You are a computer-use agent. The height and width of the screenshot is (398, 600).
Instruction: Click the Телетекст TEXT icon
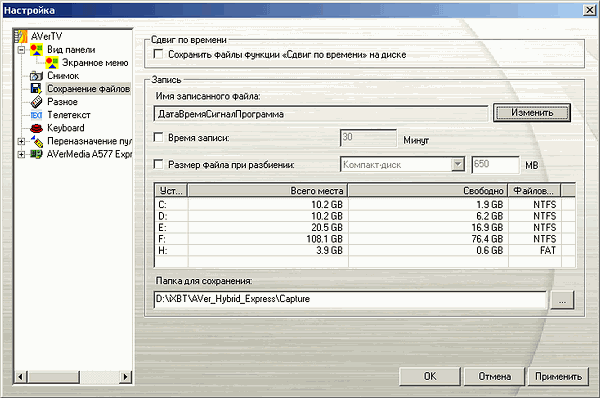click(36, 115)
